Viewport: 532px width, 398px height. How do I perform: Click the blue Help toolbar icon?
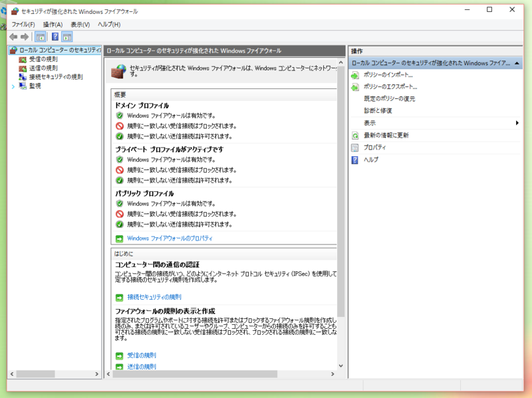point(55,37)
